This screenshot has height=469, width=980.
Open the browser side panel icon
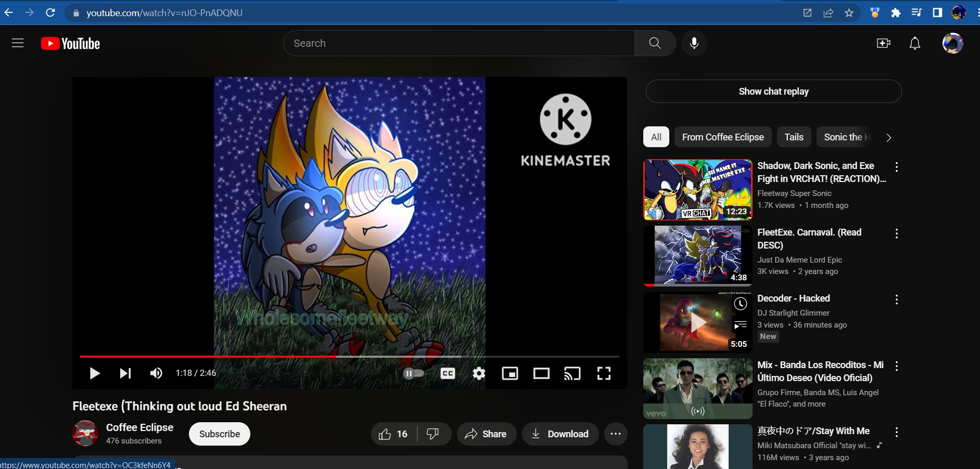coord(937,13)
